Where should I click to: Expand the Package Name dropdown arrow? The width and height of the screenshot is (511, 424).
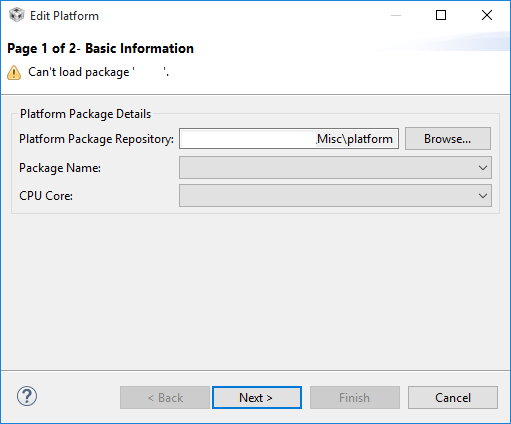tap(483, 168)
